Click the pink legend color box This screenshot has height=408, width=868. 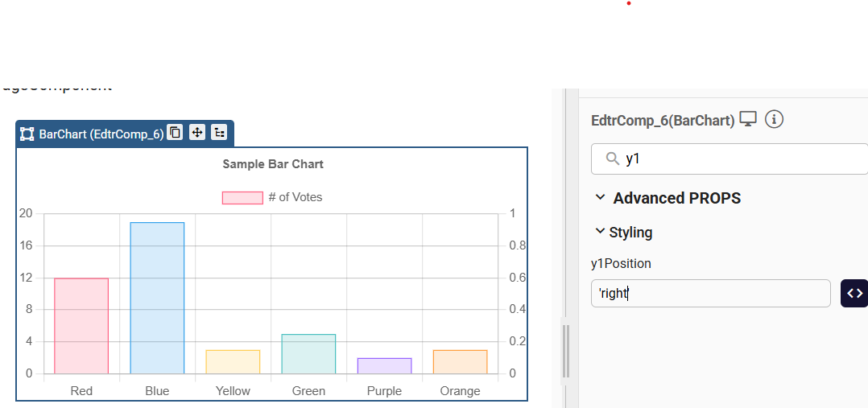click(242, 198)
